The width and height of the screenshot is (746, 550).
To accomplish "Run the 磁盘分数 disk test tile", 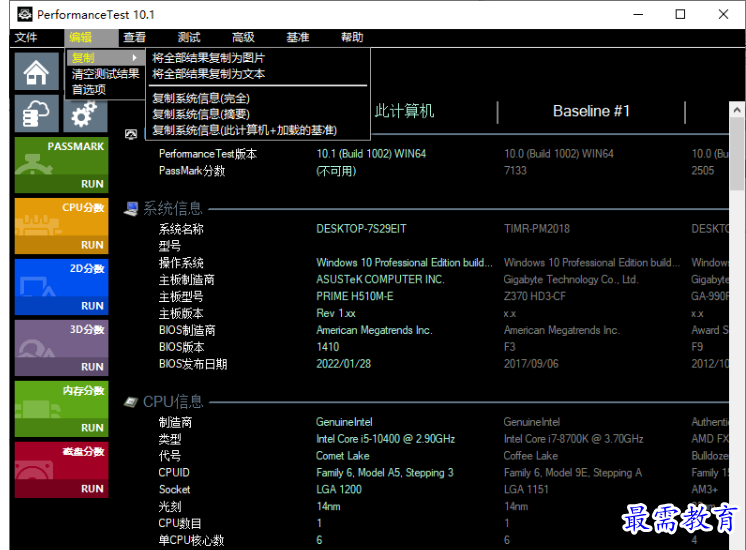I will coord(61,470).
